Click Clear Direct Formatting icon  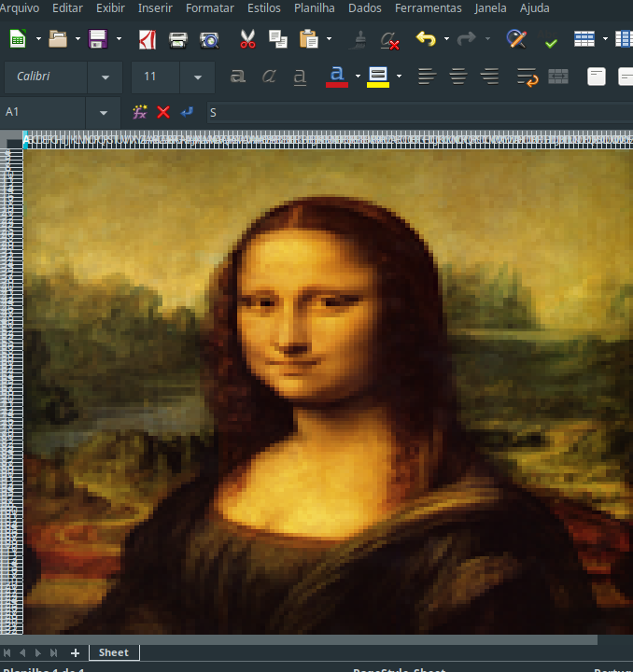(x=390, y=41)
